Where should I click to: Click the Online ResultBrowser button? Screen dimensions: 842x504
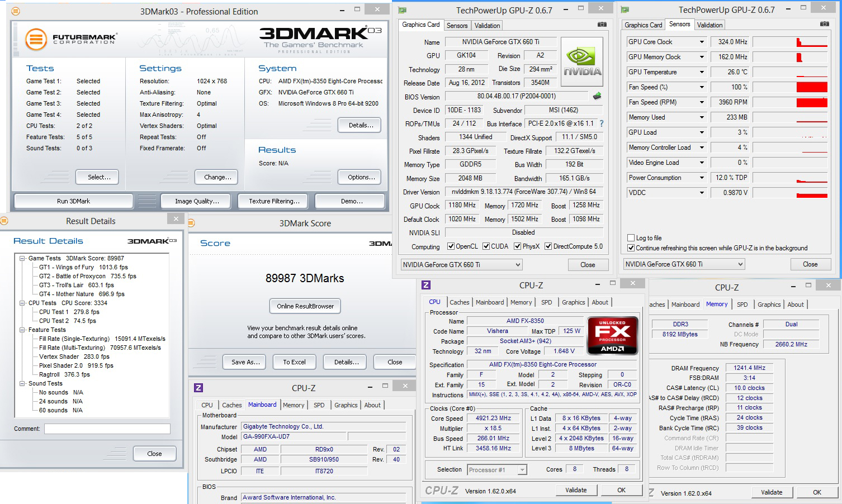[305, 306]
